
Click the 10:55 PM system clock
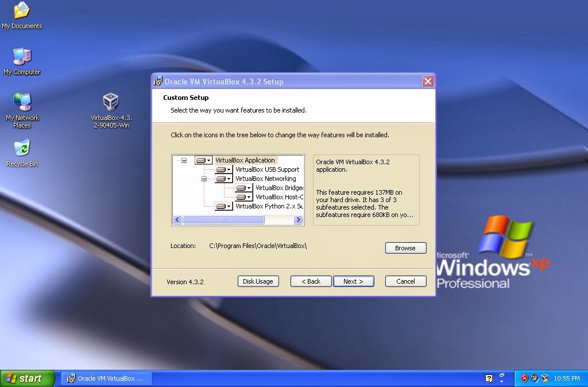567,379
